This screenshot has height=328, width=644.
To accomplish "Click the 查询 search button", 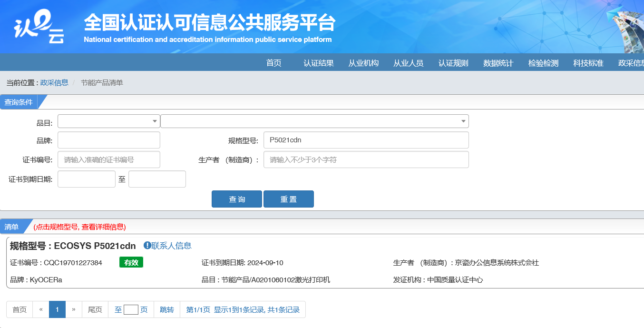I will (237, 199).
